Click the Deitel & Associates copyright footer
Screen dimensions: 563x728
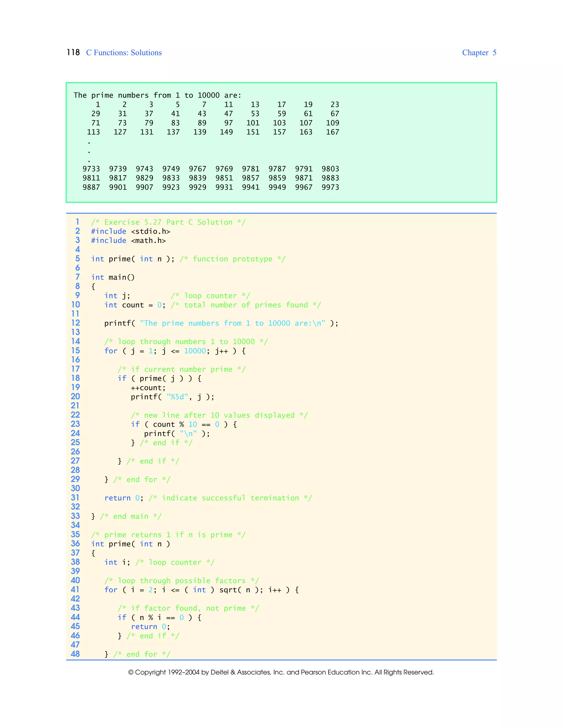coord(281,672)
